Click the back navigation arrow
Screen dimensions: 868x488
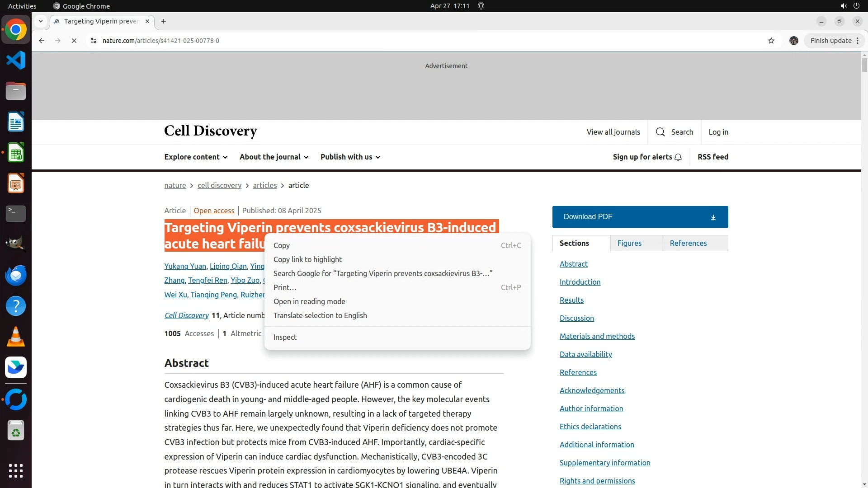point(42,41)
